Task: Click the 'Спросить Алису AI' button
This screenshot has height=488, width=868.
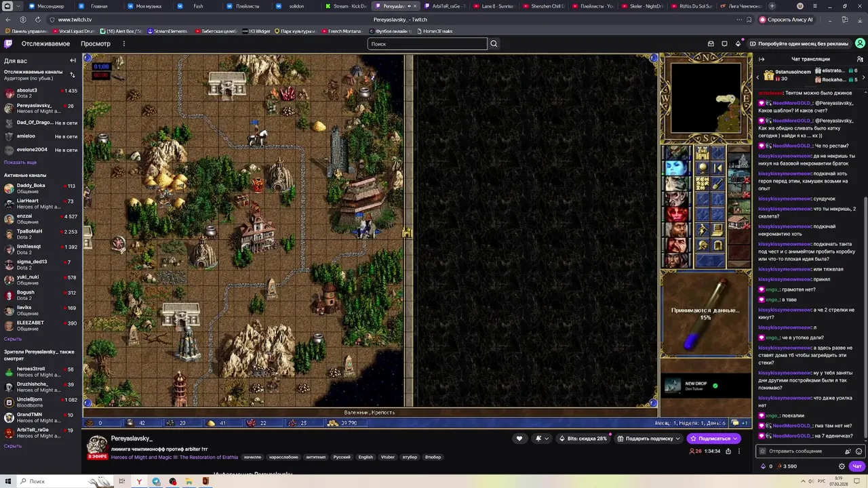Action: pos(787,20)
